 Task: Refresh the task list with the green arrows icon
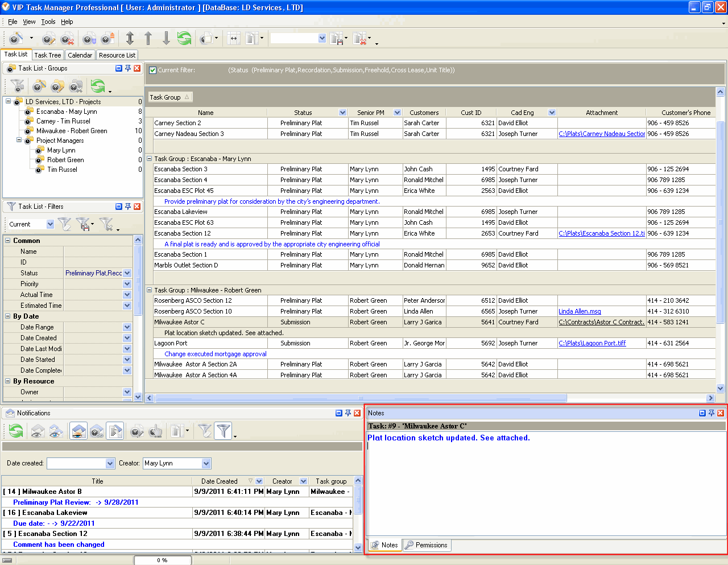[184, 39]
